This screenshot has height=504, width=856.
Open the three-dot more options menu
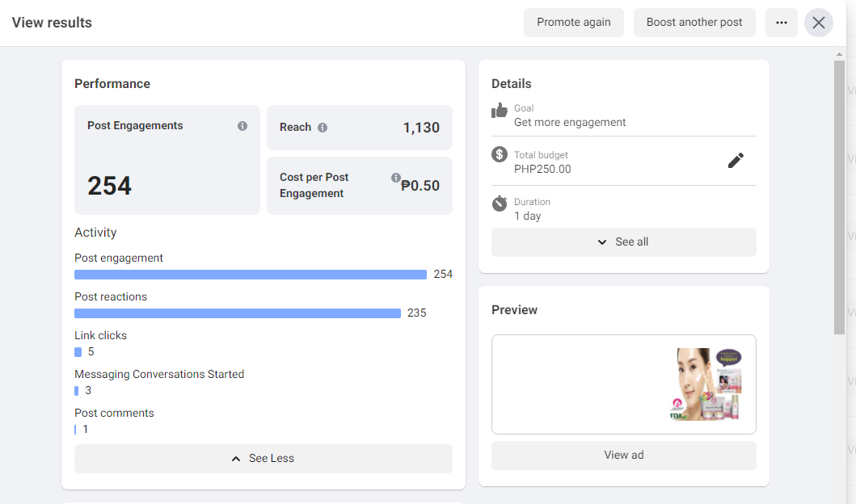pyautogui.click(x=782, y=23)
